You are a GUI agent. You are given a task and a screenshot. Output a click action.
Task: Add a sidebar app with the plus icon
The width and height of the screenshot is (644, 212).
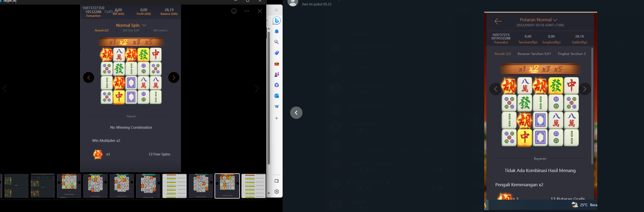click(x=277, y=118)
